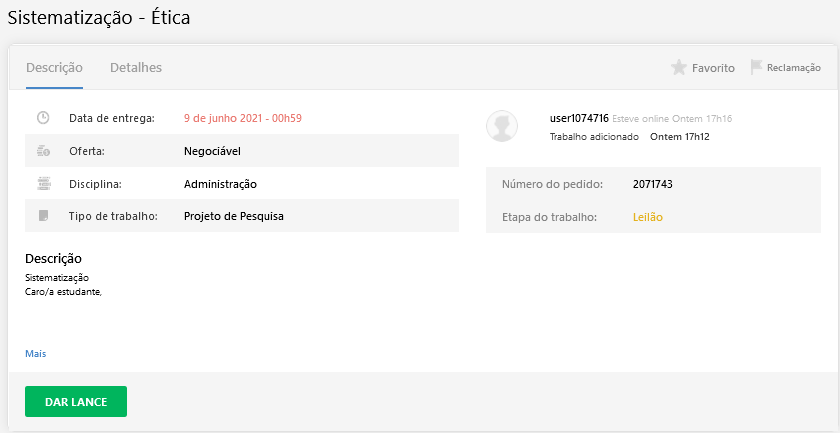Click the Favorito label
The image size is (840, 433).
click(713, 68)
